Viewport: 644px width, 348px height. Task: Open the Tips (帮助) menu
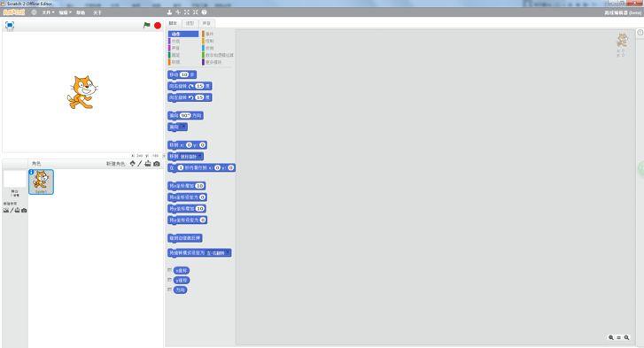(x=81, y=12)
